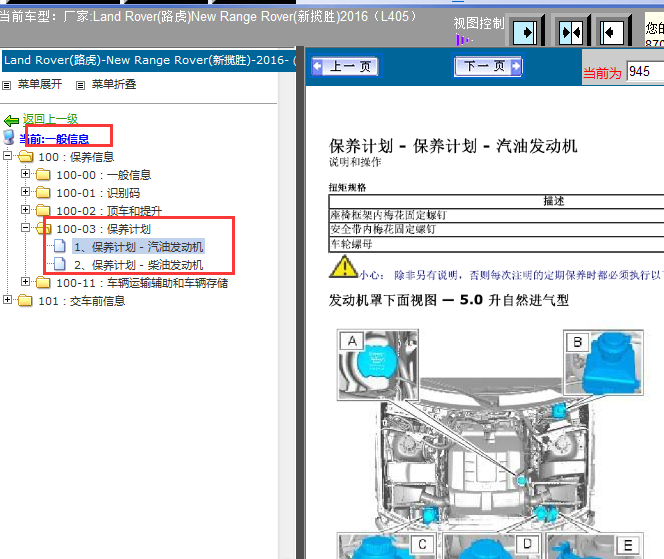
Task: Click engine diagram callout B thumbnail
Action: point(603,363)
